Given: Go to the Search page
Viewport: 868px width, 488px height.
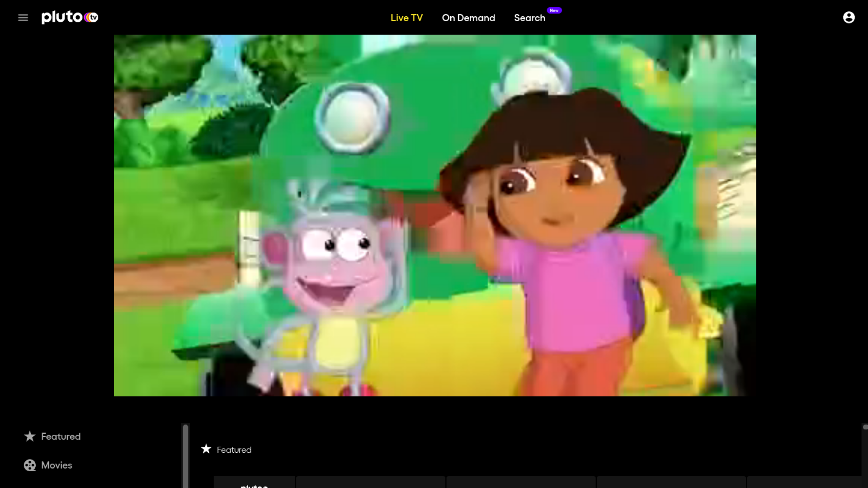Looking at the screenshot, I should [529, 18].
